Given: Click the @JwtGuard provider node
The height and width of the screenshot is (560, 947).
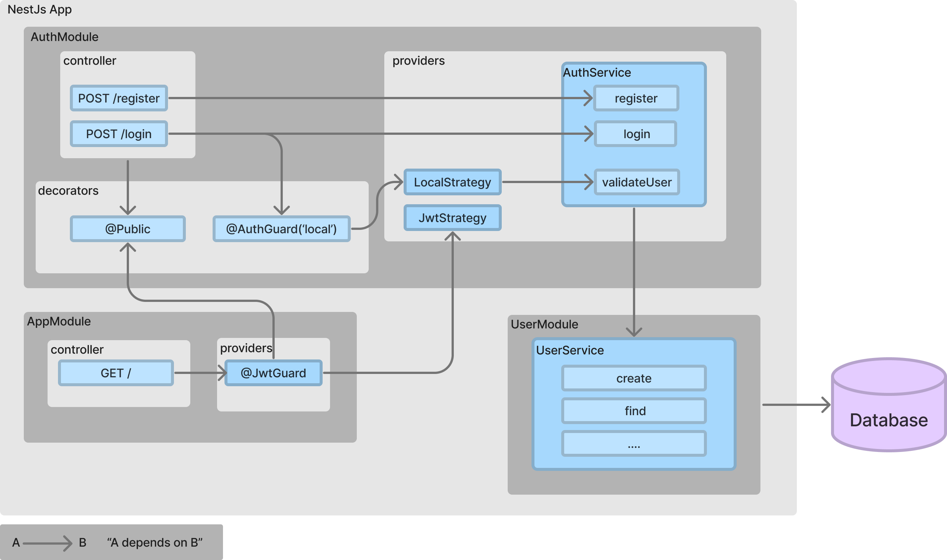Looking at the screenshot, I should tap(274, 373).
